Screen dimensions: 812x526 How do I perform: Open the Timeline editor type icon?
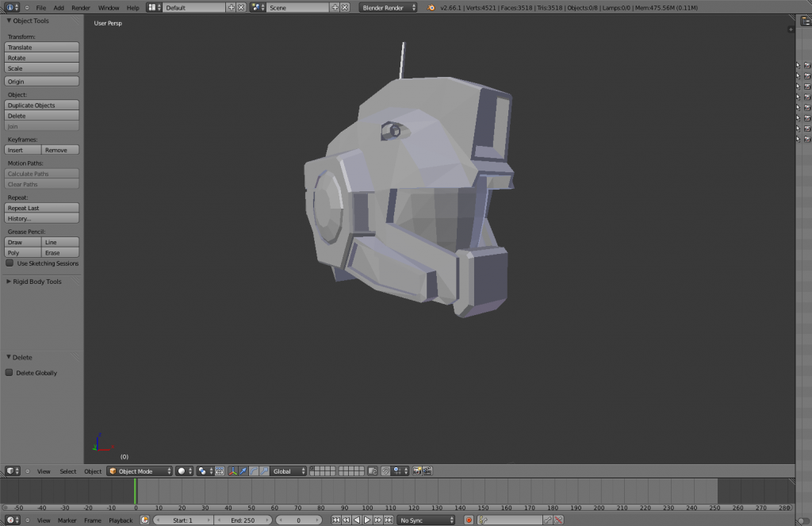pyautogui.click(x=13, y=520)
